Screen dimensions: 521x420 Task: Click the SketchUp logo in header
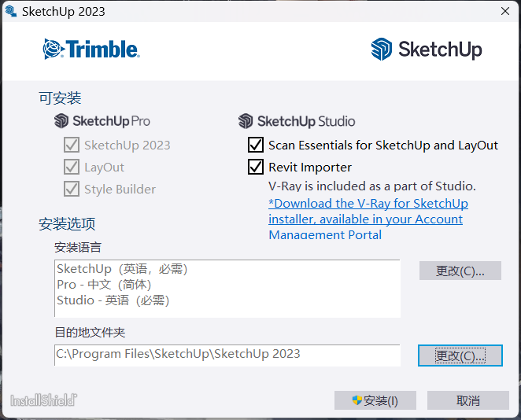point(426,49)
